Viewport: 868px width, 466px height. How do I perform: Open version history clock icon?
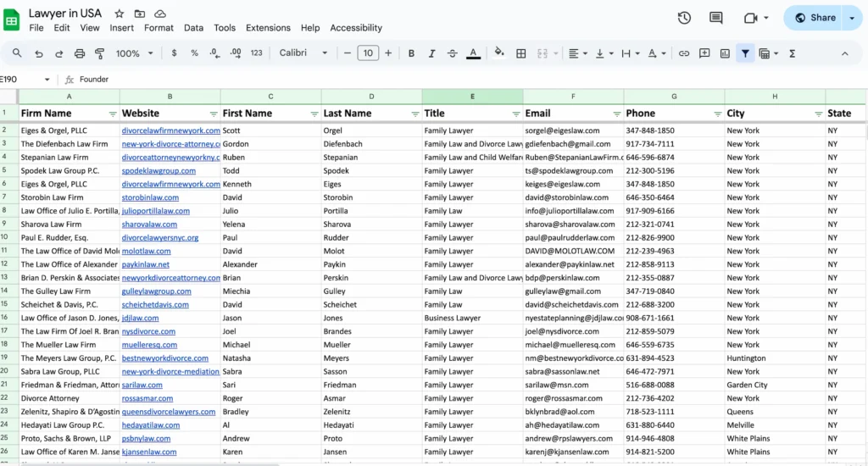tap(684, 18)
